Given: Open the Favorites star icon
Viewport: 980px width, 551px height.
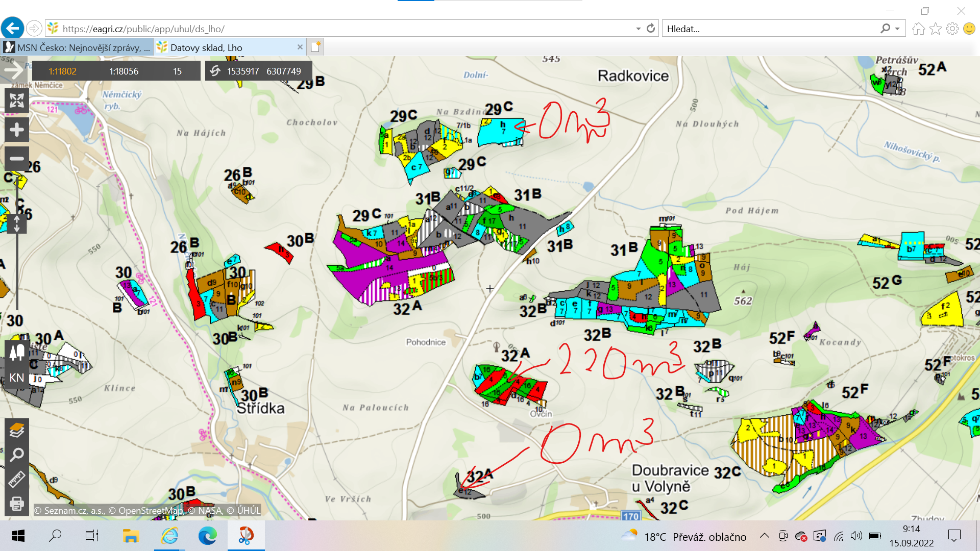Looking at the screenshot, I should (x=936, y=29).
